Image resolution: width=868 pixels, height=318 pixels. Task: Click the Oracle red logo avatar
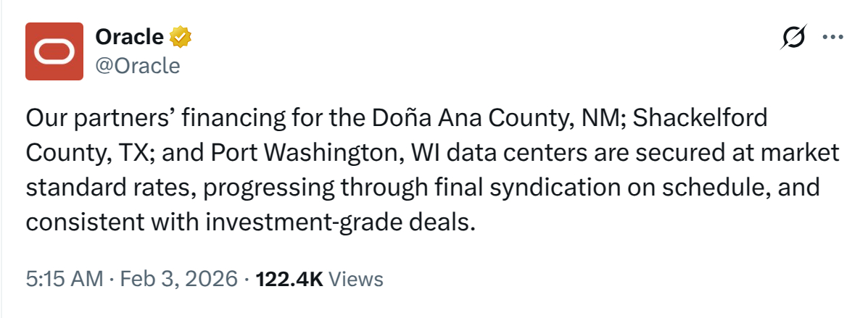[x=54, y=51]
